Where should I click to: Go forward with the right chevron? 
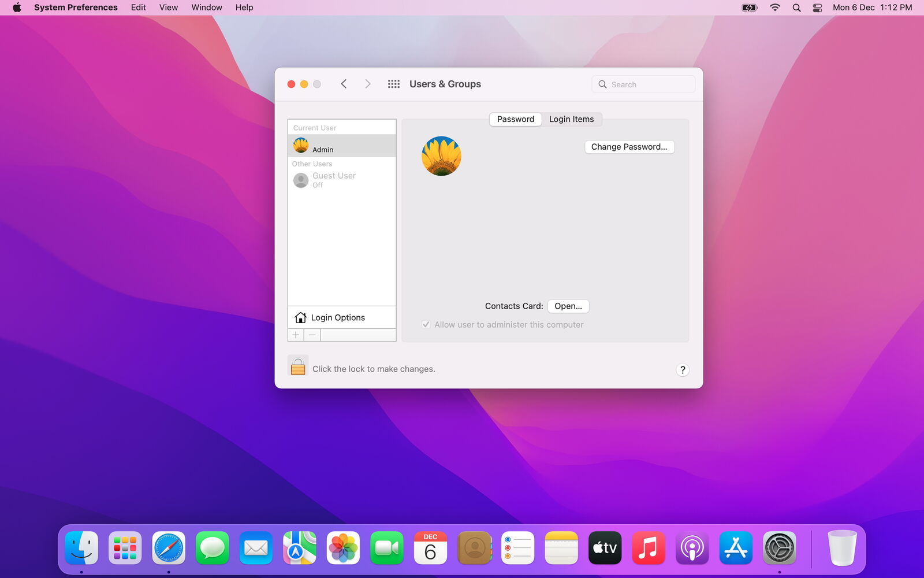(x=367, y=84)
